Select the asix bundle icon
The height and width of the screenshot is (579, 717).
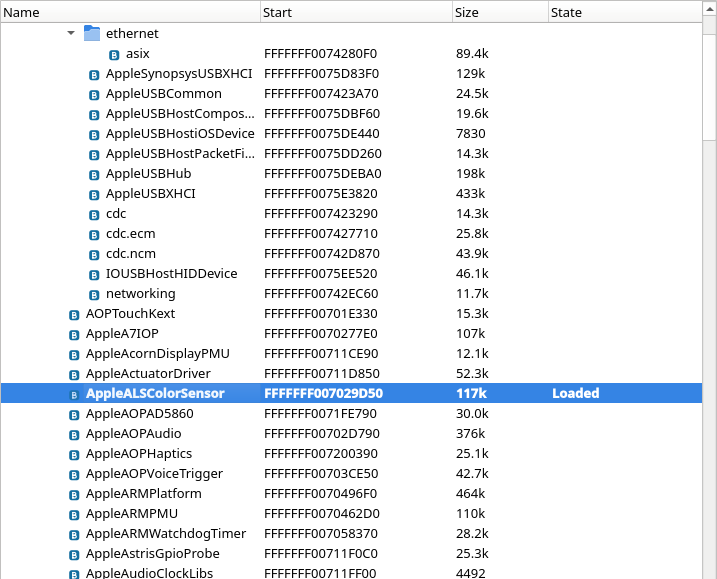(x=114, y=55)
